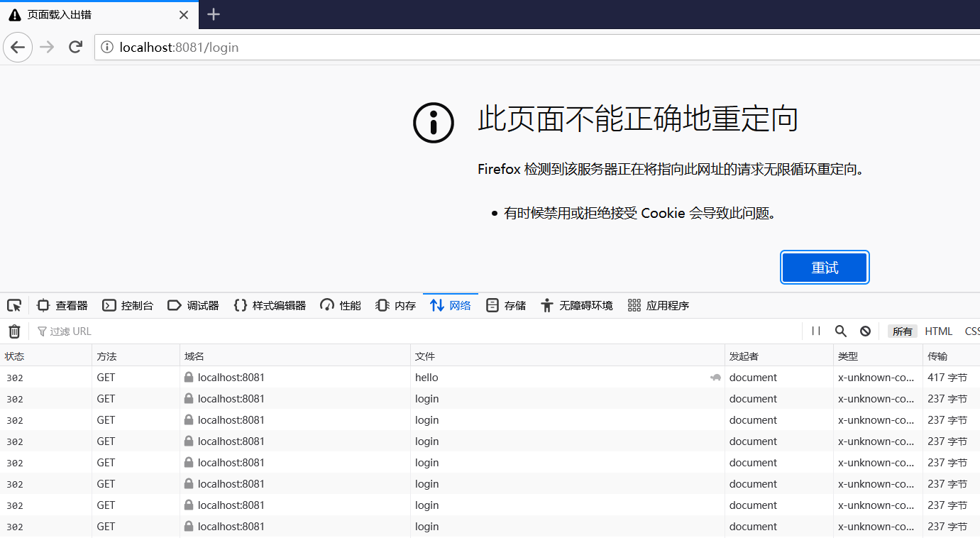Click the forward navigation arrow
Image resolution: width=980 pixels, height=538 pixels.
tap(47, 48)
